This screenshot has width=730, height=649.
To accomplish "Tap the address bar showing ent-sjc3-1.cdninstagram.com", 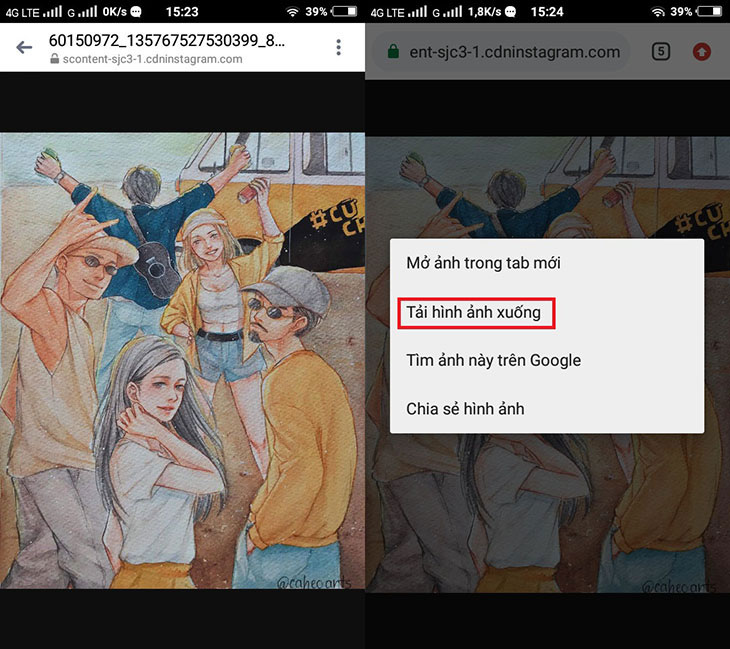I will pyautogui.click(x=515, y=52).
